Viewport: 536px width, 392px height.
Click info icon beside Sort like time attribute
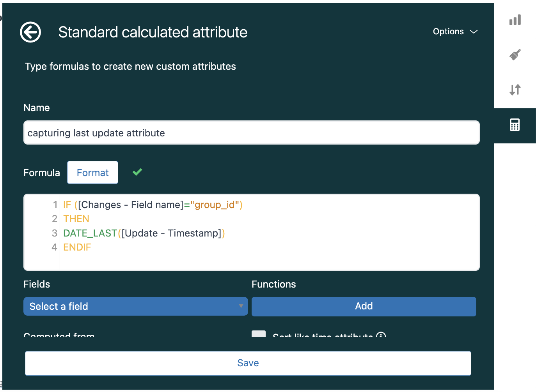coord(381,335)
